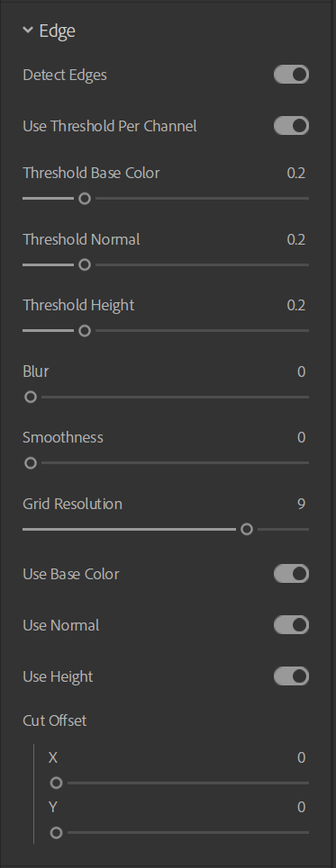Click the Threshold Normal value field
Image resolution: width=336 pixels, height=868 pixels.
click(x=296, y=239)
